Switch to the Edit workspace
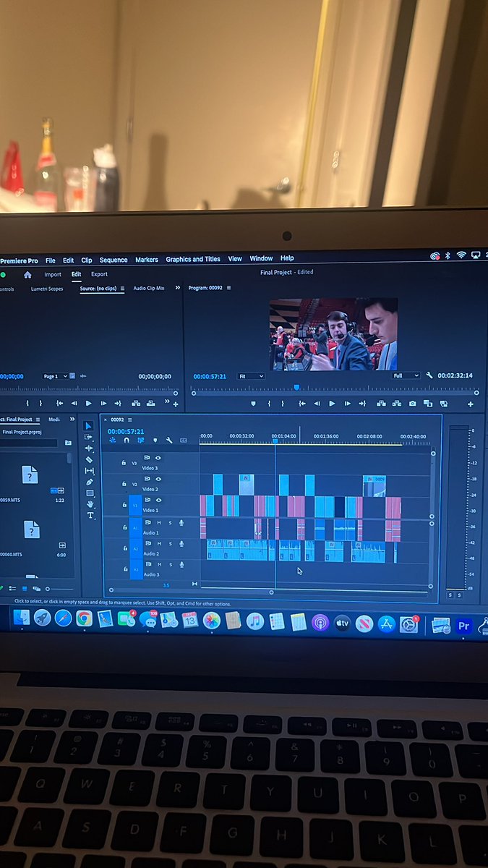The height and width of the screenshot is (868, 488). coord(77,275)
